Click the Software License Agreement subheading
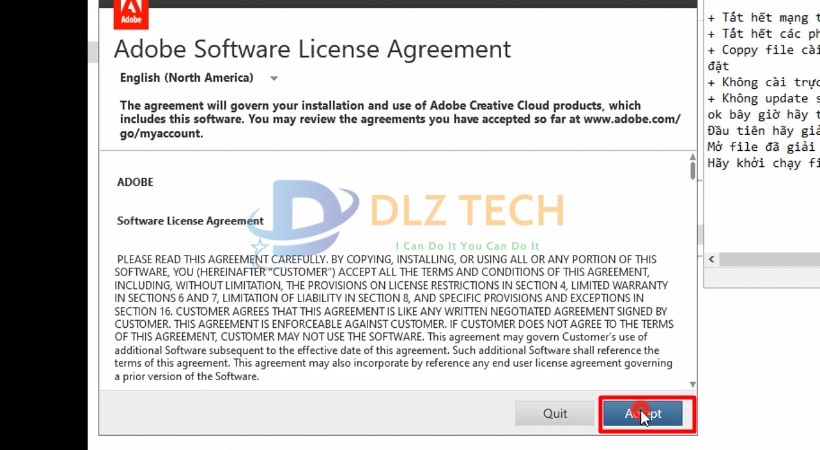 pyautogui.click(x=190, y=220)
